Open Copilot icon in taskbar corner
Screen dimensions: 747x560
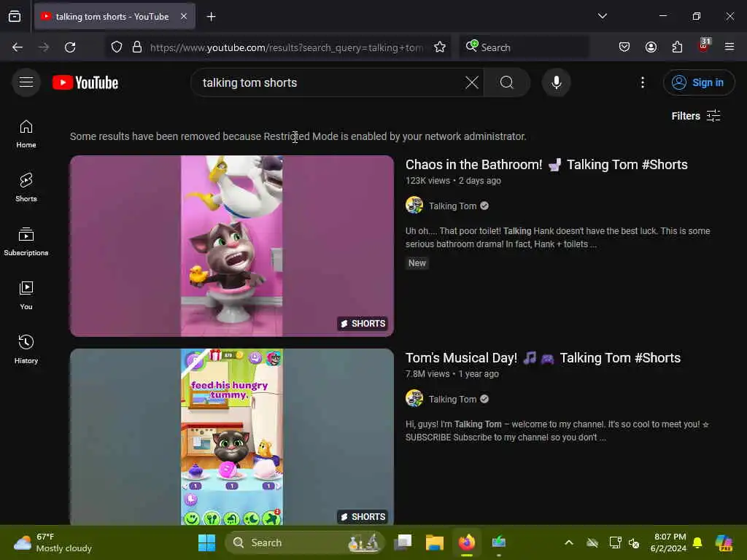click(x=724, y=542)
